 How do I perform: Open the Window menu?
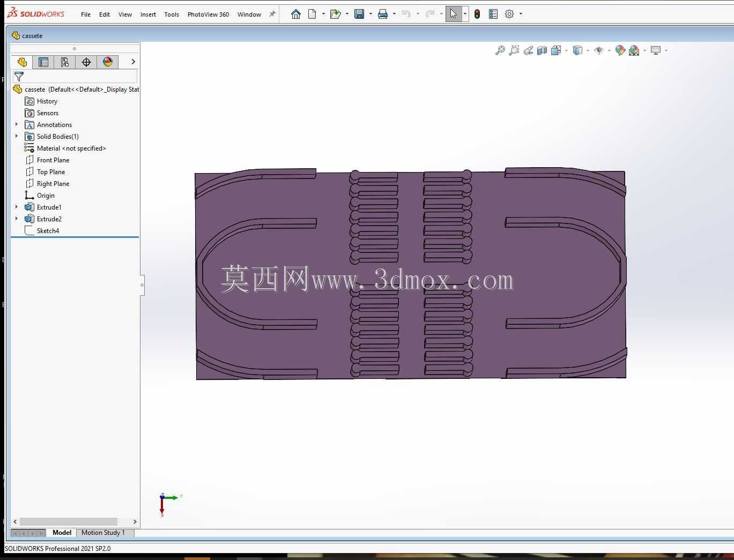tap(249, 14)
